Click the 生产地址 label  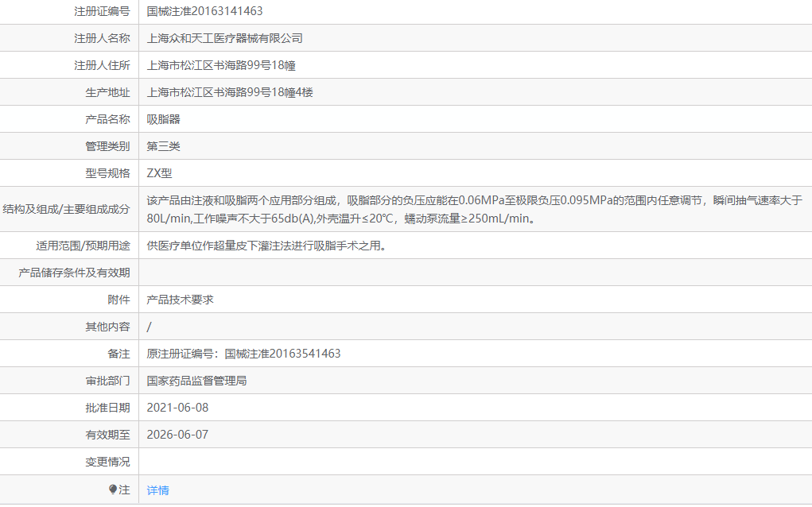[107, 92]
